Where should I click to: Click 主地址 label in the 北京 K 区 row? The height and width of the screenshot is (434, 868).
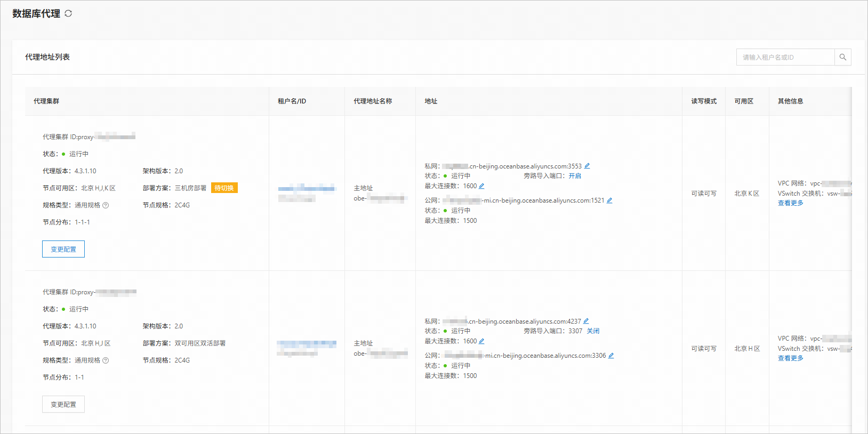point(363,188)
